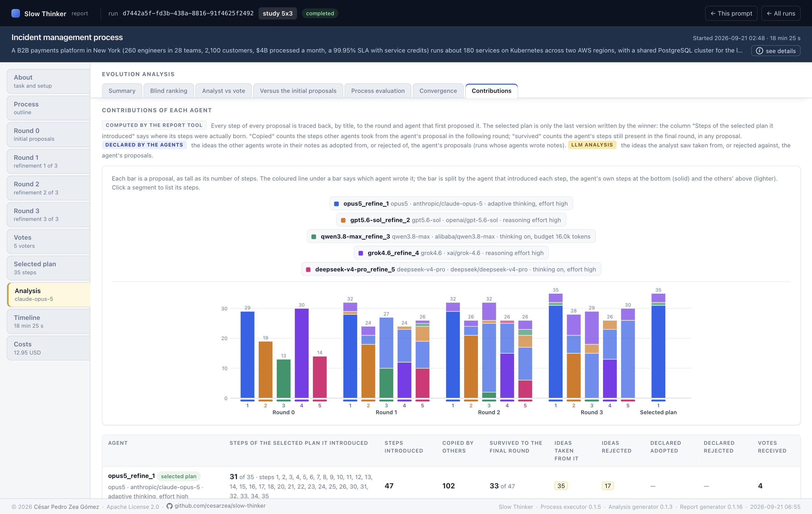Go back via This prompt button
This screenshot has height=514, width=812.
click(x=731, y=14)
